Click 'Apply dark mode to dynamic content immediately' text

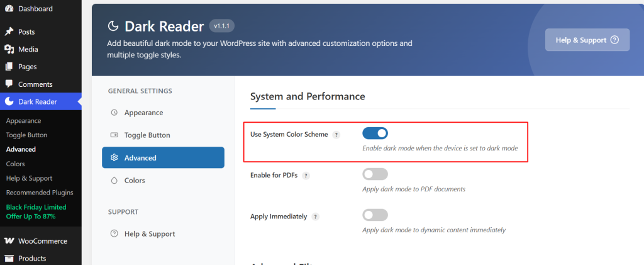434,230
